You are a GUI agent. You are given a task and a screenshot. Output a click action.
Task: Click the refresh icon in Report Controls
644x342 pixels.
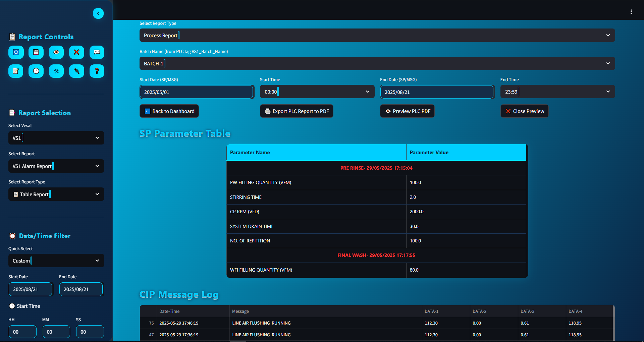[x=16, y=52]
